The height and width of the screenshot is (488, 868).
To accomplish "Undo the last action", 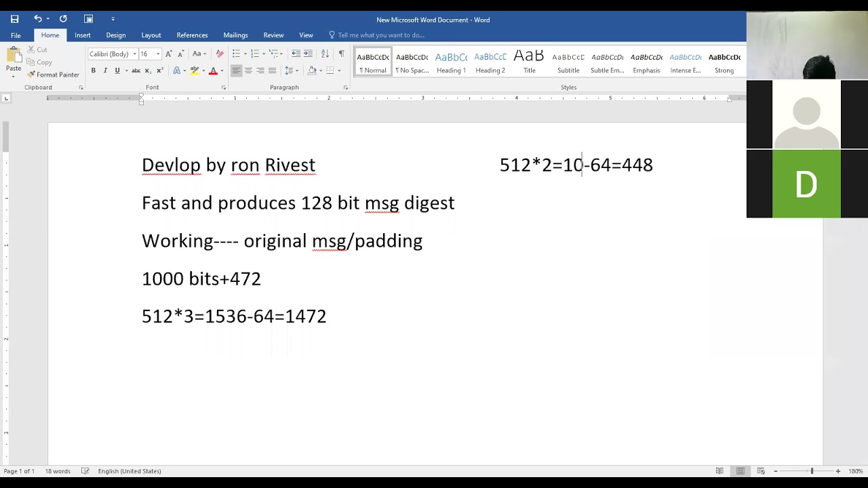I will tap(38, 19).
